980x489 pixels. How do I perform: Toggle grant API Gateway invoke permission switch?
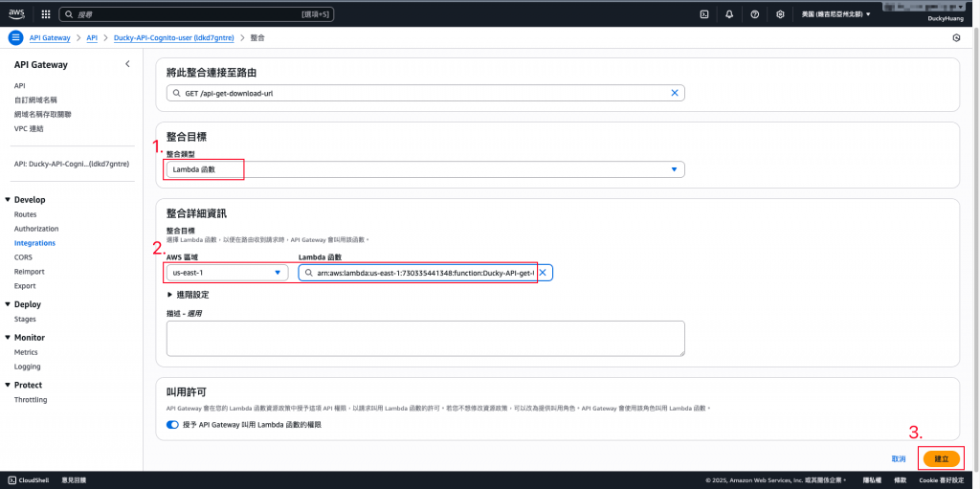point(173,425)
